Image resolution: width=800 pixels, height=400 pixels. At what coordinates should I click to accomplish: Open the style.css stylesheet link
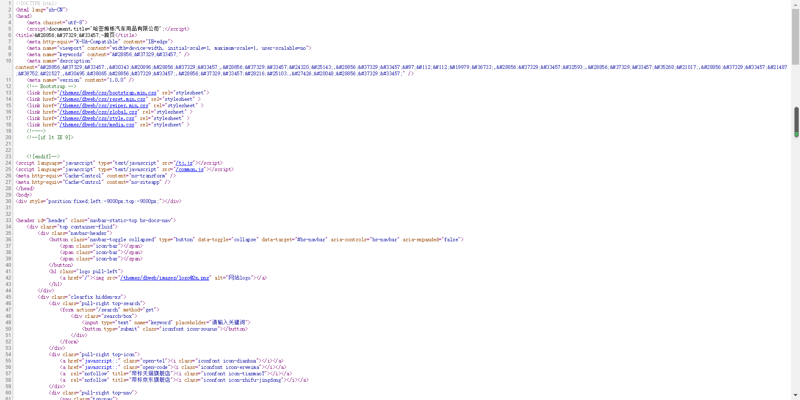(97, 118)
